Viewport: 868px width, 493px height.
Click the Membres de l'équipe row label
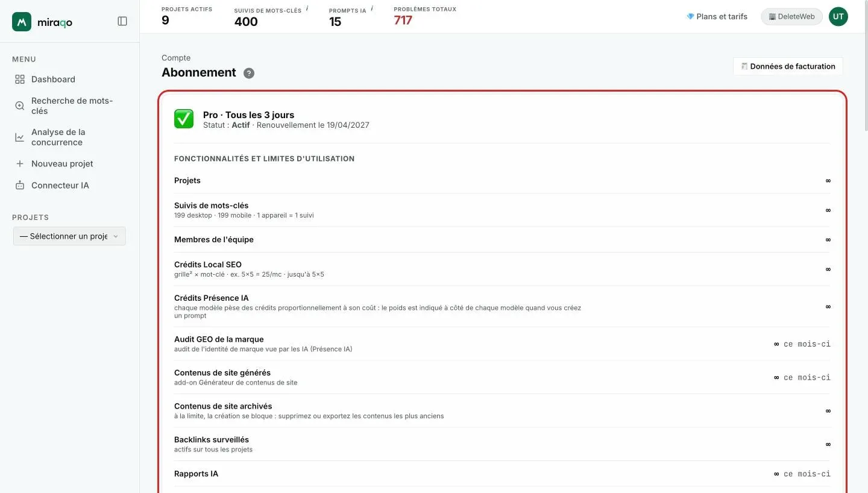214,239
